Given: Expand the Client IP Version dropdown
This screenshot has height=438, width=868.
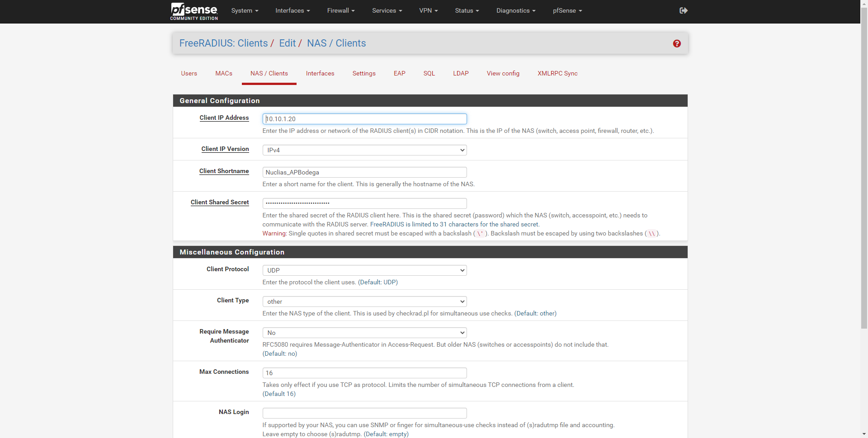Looking at the screenshot, I should 364,150.
